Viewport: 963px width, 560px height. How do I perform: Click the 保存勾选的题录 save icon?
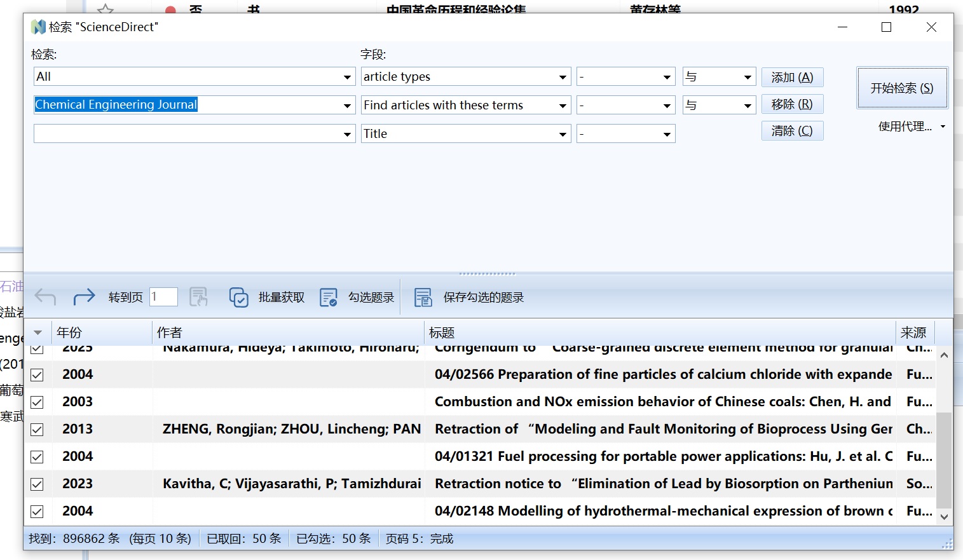click(x=423, y=297)
